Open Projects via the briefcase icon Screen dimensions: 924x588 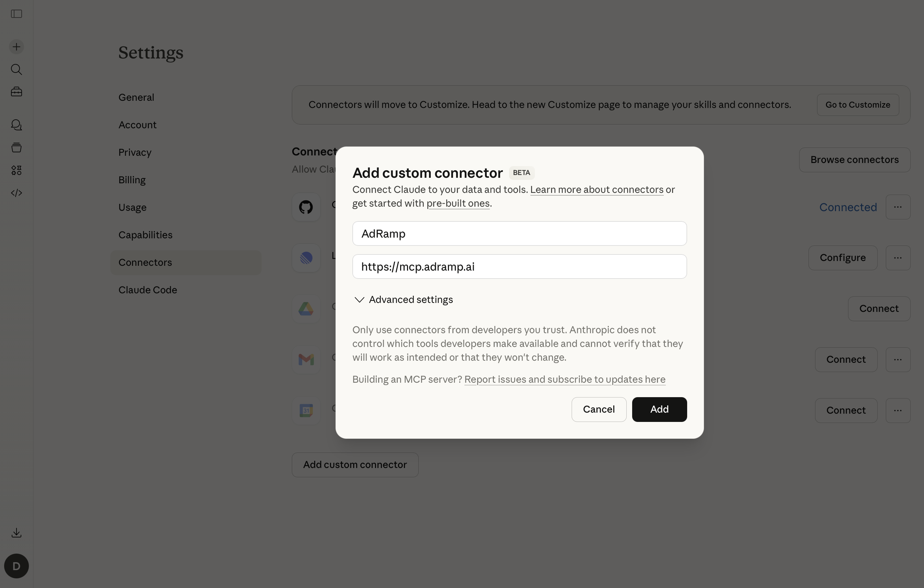(16, 91)
